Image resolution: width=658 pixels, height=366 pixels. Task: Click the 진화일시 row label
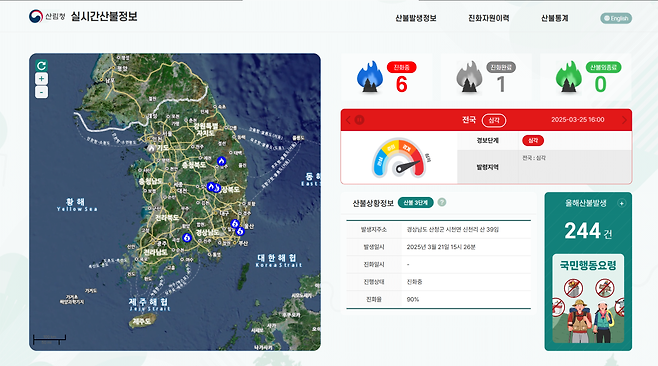click(x=373, y=264)
